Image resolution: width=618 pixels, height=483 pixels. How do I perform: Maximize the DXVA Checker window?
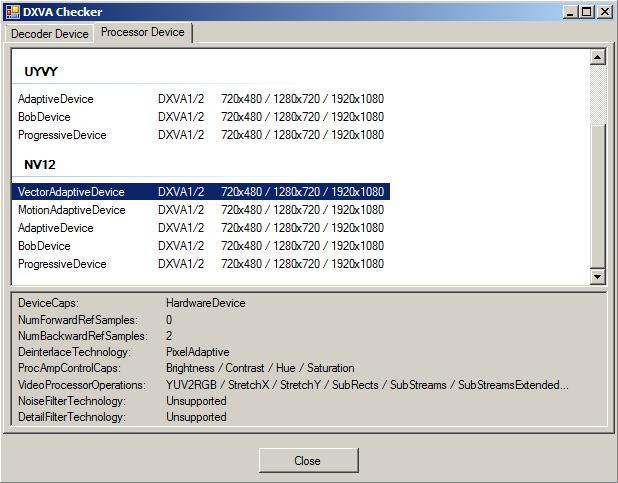pos(587,12)
